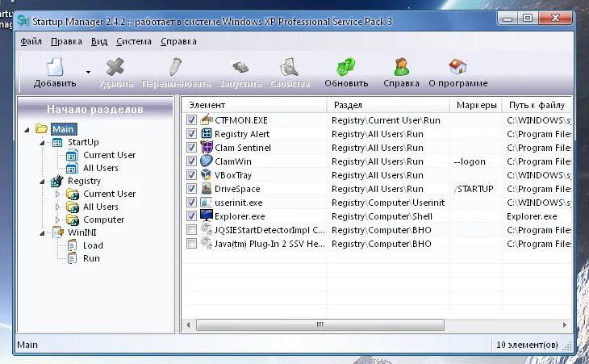Click the ClamWin entry icon

(207, 161)
